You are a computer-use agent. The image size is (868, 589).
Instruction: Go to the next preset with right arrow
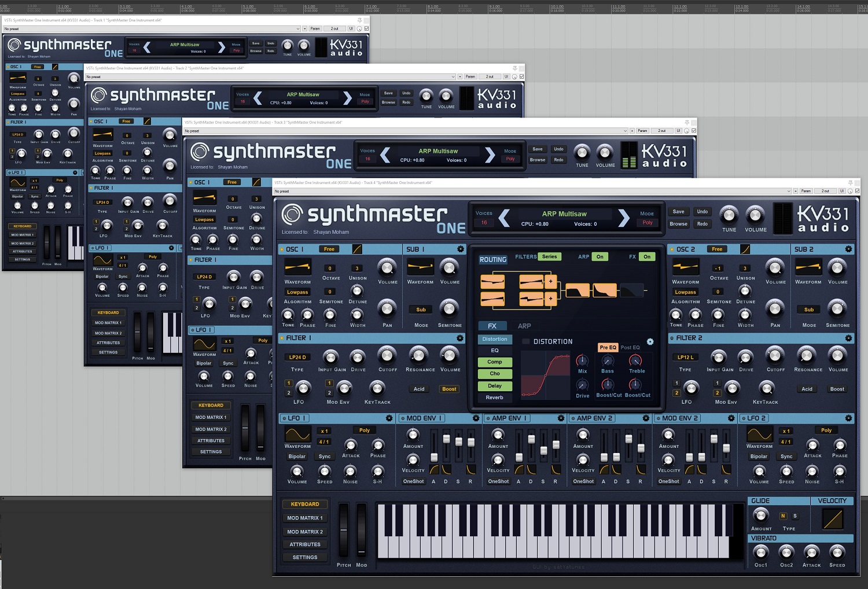pyautogui.click(x=623, y=218)
